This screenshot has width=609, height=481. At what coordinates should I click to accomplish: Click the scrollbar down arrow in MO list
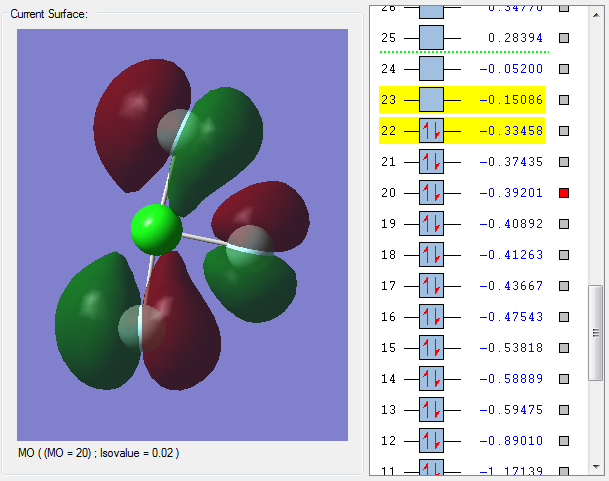click(x=596, y=465)
